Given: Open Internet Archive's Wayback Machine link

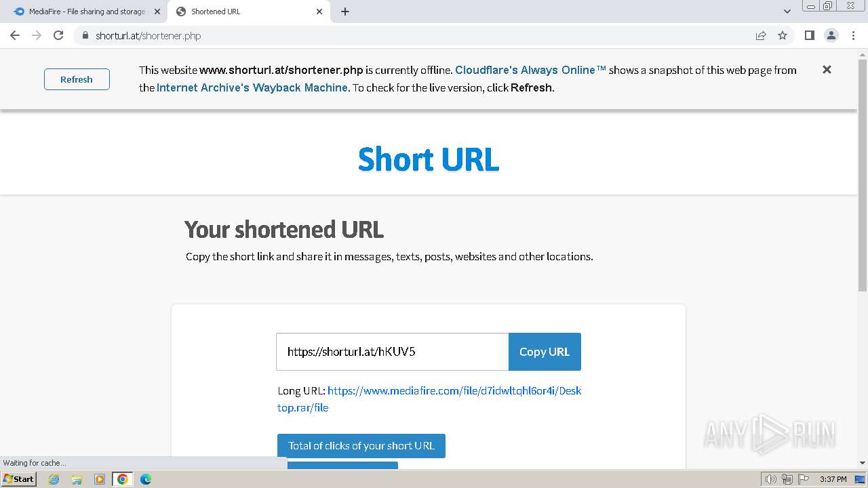Looking at the screenshot, I should [252, 87].
